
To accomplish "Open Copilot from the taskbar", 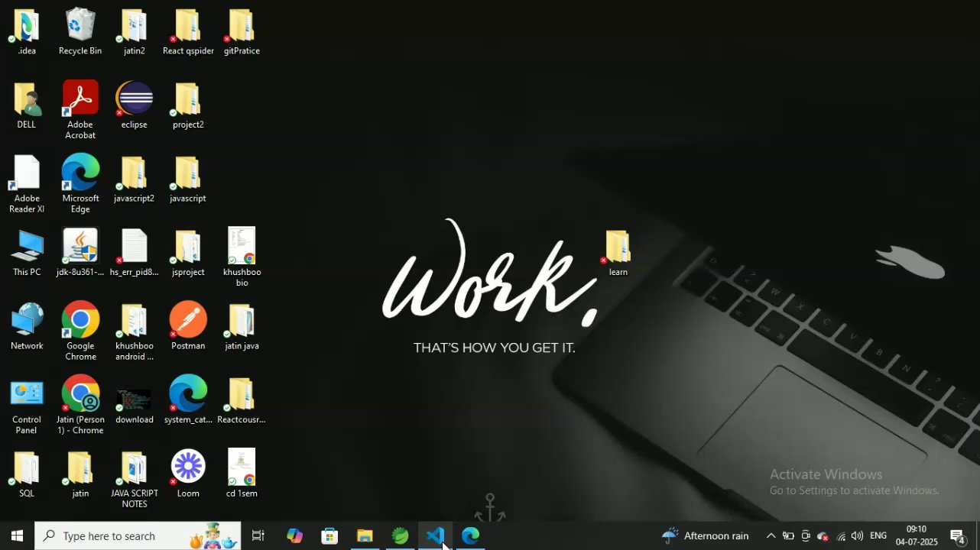I will click(x=294, y=536).
